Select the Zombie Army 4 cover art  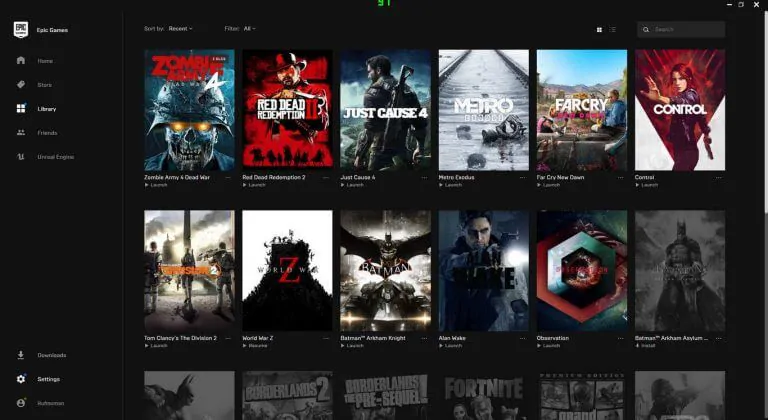(x=189, y=110)
